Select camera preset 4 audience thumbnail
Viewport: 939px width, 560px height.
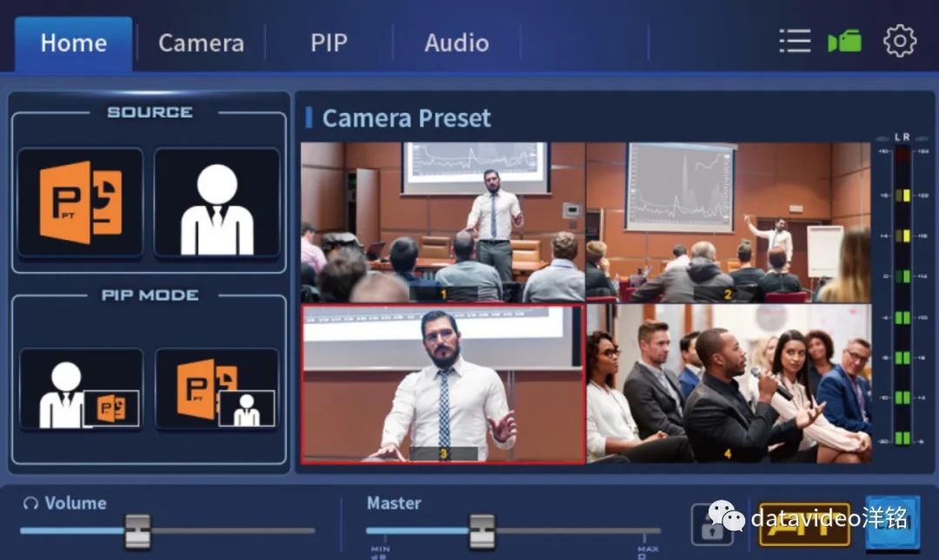pyautogui.click(x=728, y=383)
